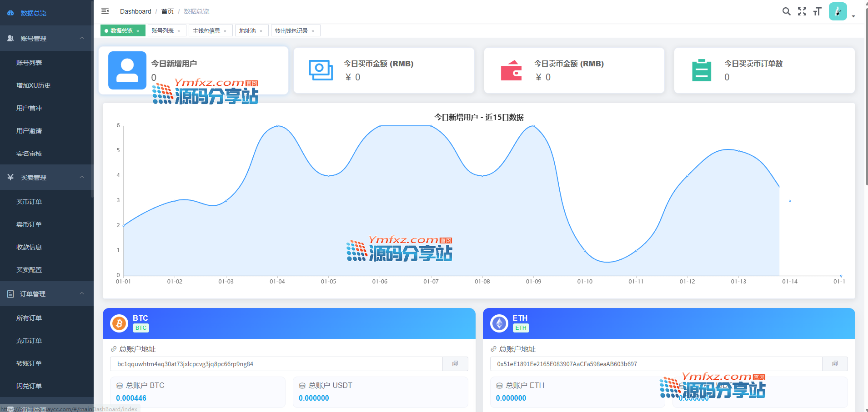The height and width of the screenshot is (412, 868).
Task: Toggle fullscreen mode icon
Action: [802, 11]
